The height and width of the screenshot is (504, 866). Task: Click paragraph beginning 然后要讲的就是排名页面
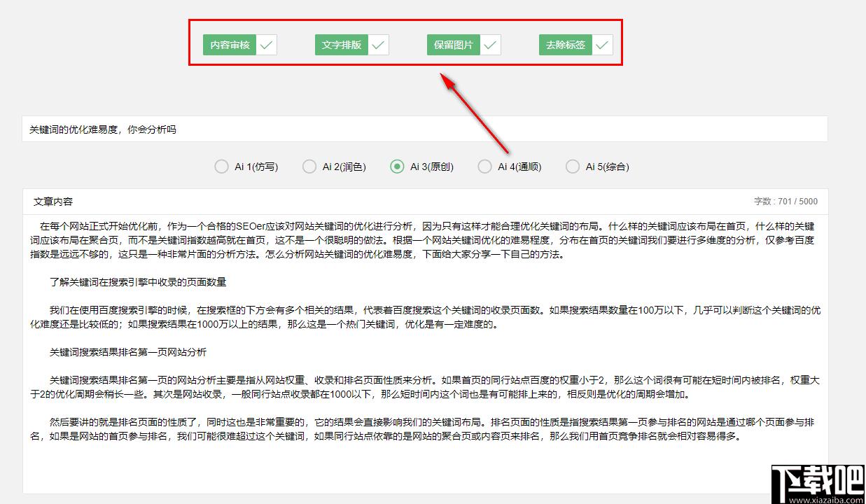click(x=420, y=429)
